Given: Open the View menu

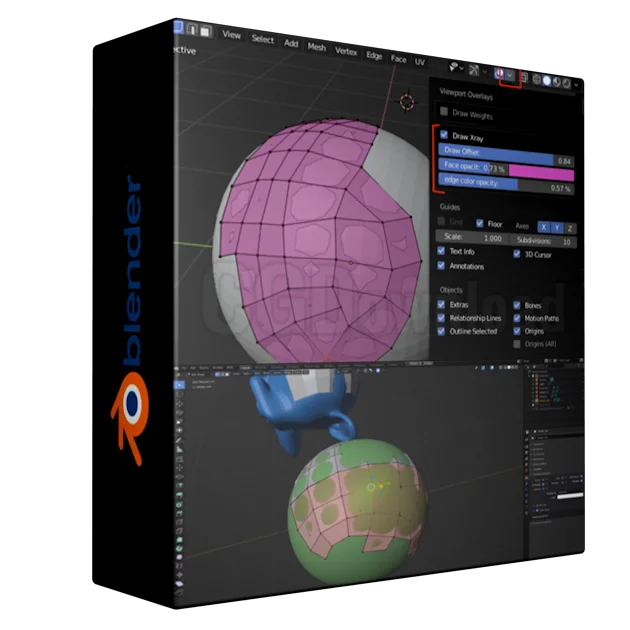Looking at the screenshot, I should click(x=232, y=35).
